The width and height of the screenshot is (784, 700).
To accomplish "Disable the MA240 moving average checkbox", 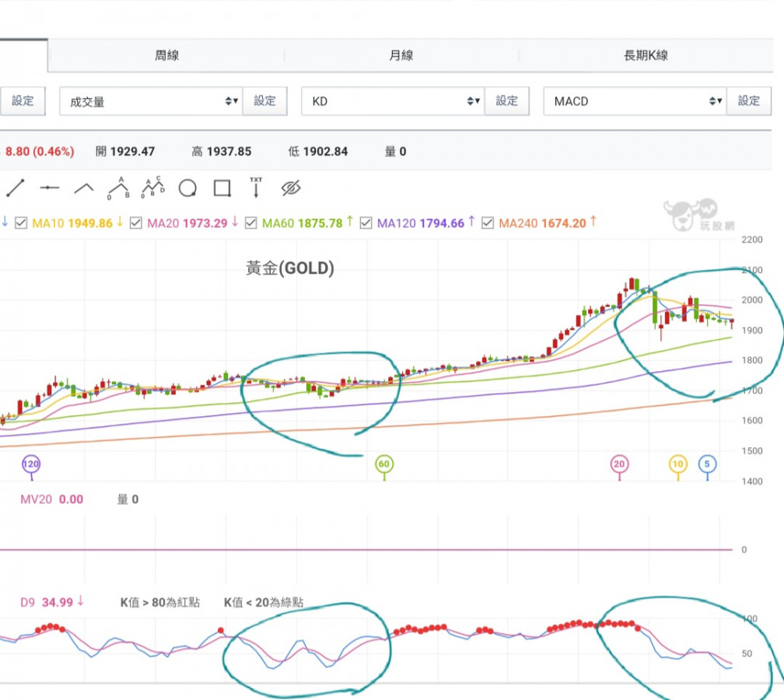I will 488,223.
